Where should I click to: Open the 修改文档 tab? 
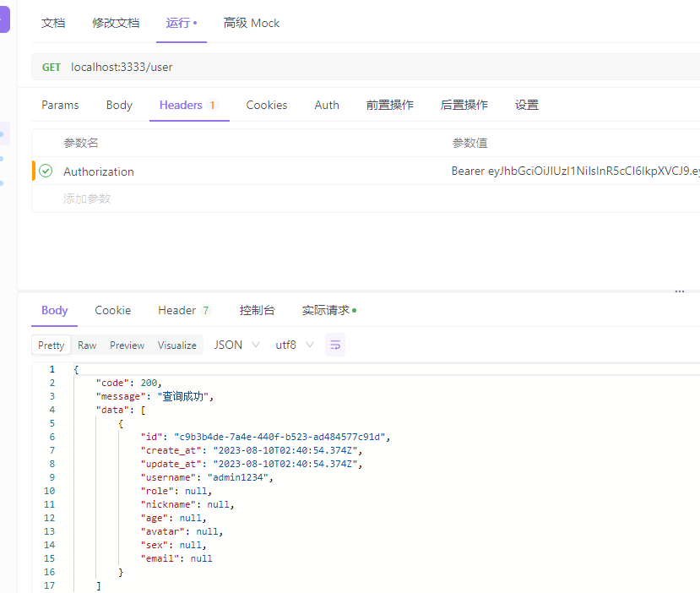[116, 23]
